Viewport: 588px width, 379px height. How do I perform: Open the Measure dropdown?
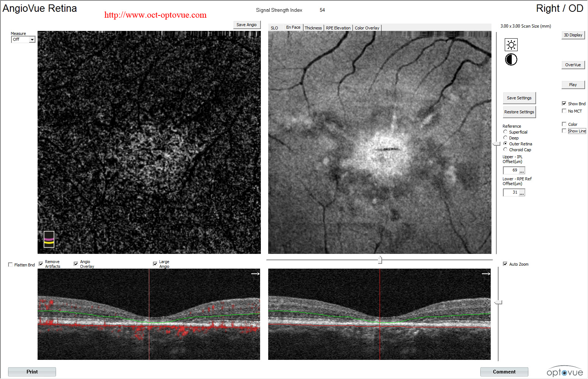tap(32, 39)
